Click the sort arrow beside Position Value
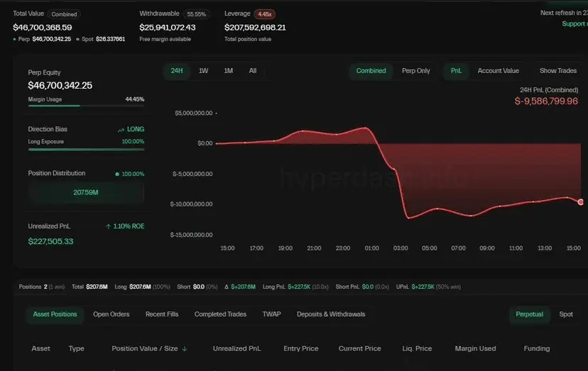The image size is (588, 371). (185, 348)
